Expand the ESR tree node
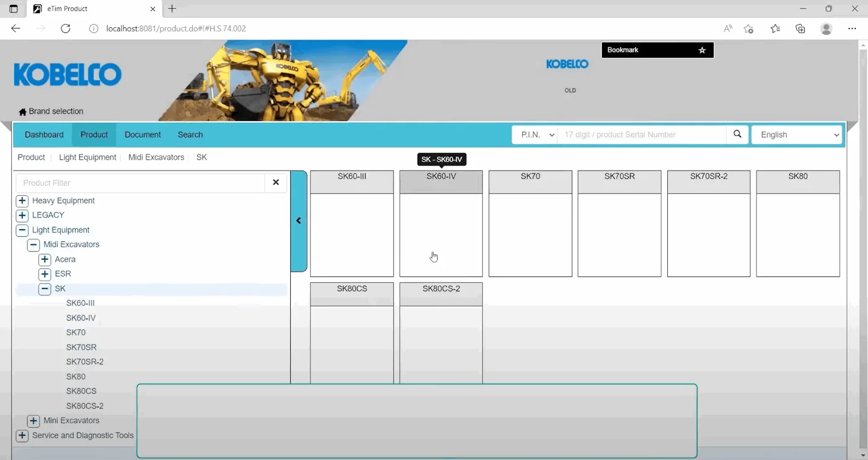This screenshot has width=868, height=460. click(45, 274)
